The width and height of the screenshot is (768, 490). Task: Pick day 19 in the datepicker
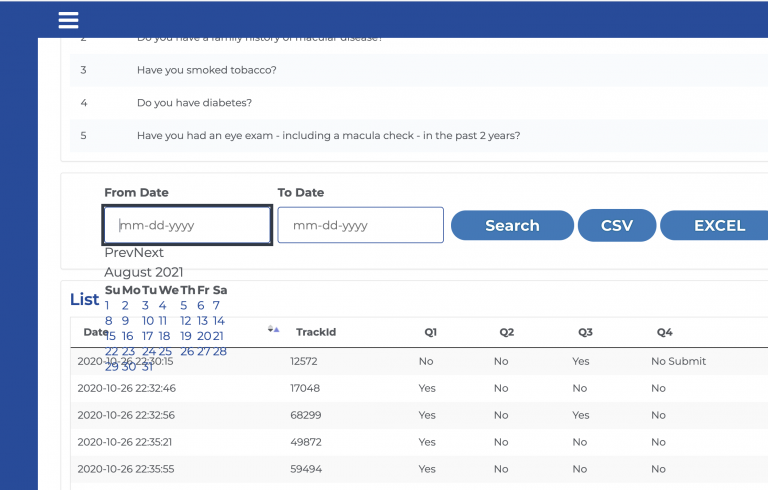click(x=185, y=336)
